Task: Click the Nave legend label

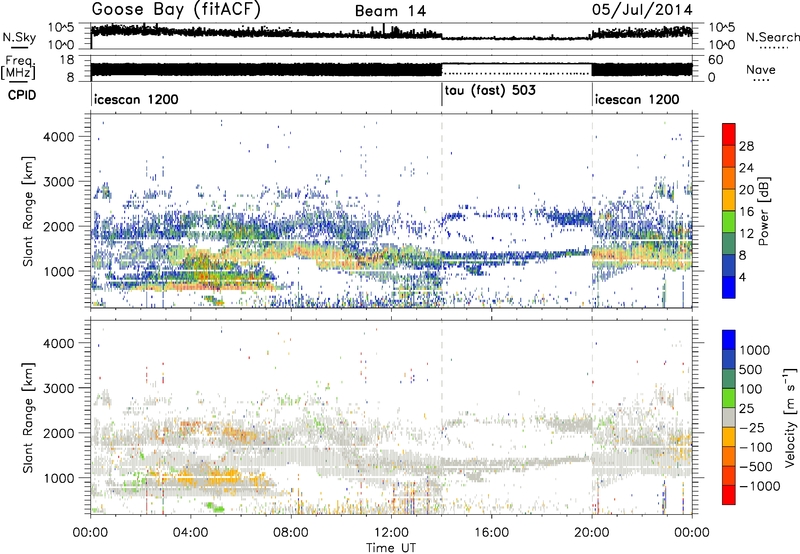Action: click(x=760, y=69)
